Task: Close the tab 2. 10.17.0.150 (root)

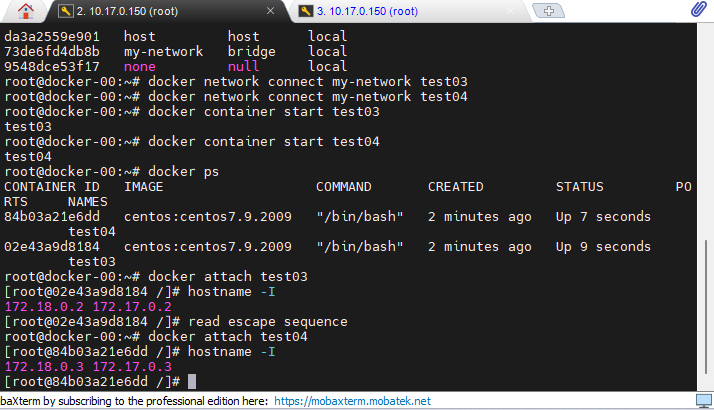Action: 270,10
